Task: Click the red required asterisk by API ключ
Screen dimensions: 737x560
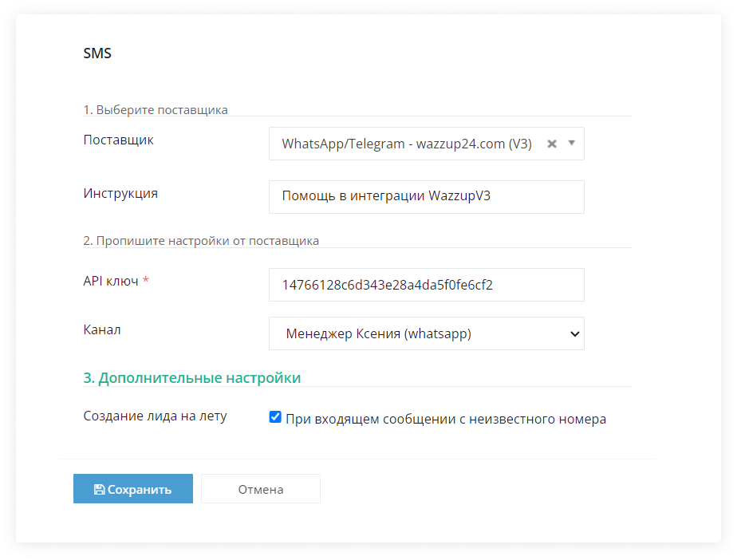Action: click(146, 282)
